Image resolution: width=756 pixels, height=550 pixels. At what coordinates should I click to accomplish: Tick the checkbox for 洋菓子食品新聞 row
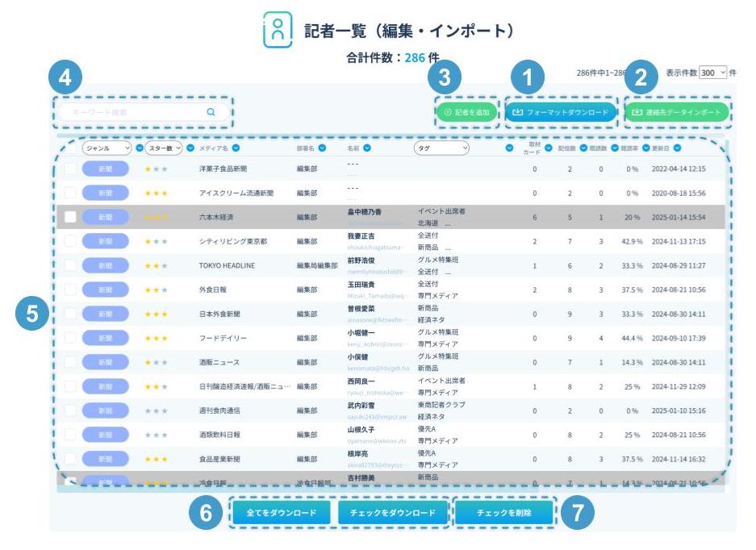70,169
